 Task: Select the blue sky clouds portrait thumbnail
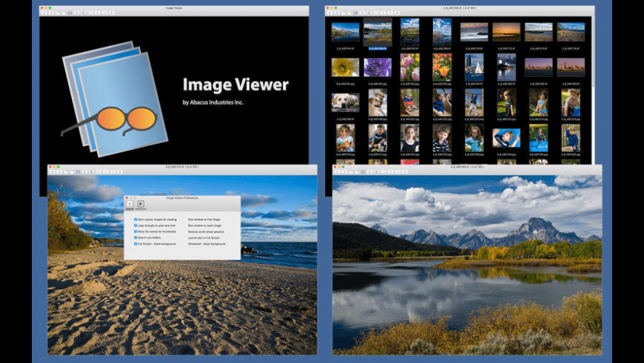tap(442, 32)
